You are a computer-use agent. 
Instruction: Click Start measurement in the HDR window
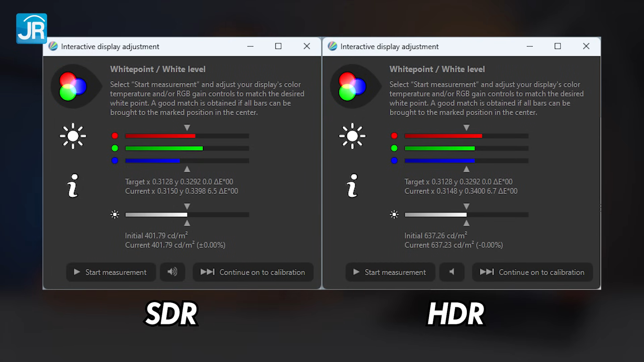(x=390, y=272)
